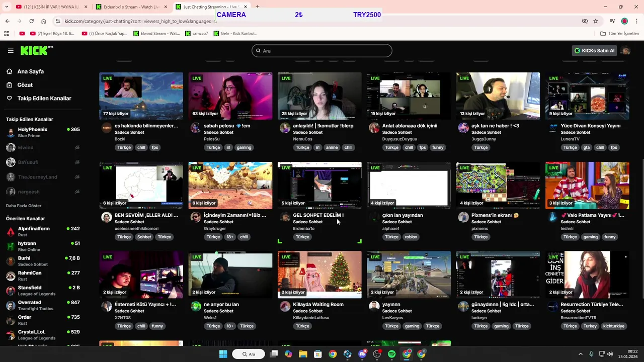
Task: Click the browser address bar URL
Action: pyautogui.click(x=140, y=21)
